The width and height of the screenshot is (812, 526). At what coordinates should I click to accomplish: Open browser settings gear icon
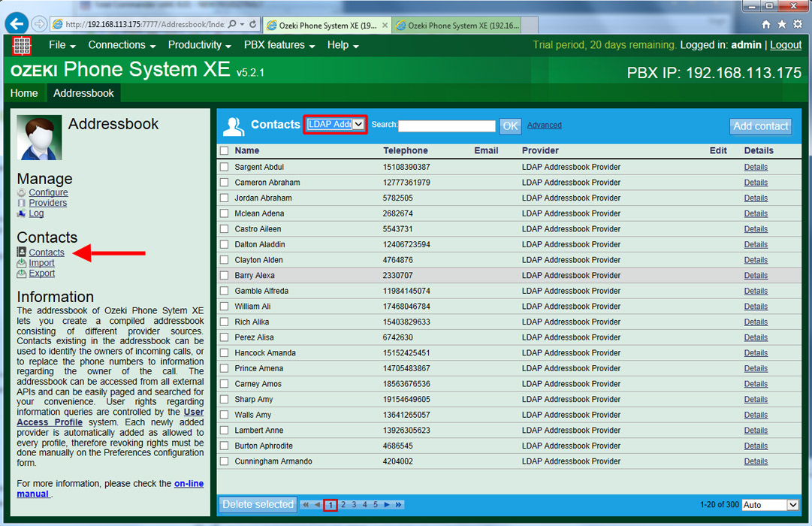coord(798,24)
